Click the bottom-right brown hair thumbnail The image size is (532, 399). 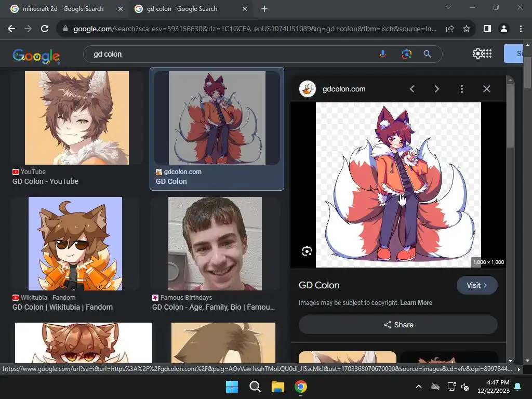point(223,343)
